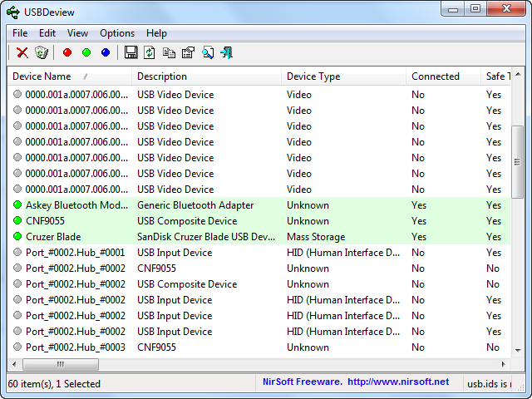The width and height of the screenshot is (532, 399).
Task: Click the red X uninstall devices icon
Action: click(22, 52)
